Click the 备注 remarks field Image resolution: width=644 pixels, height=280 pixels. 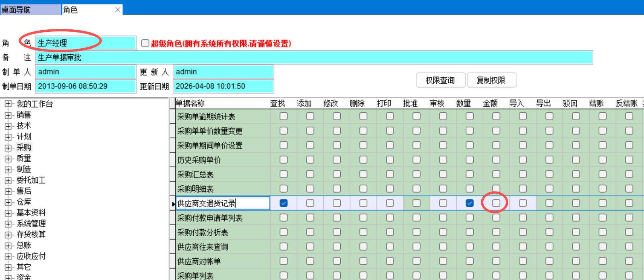[314, 58]
